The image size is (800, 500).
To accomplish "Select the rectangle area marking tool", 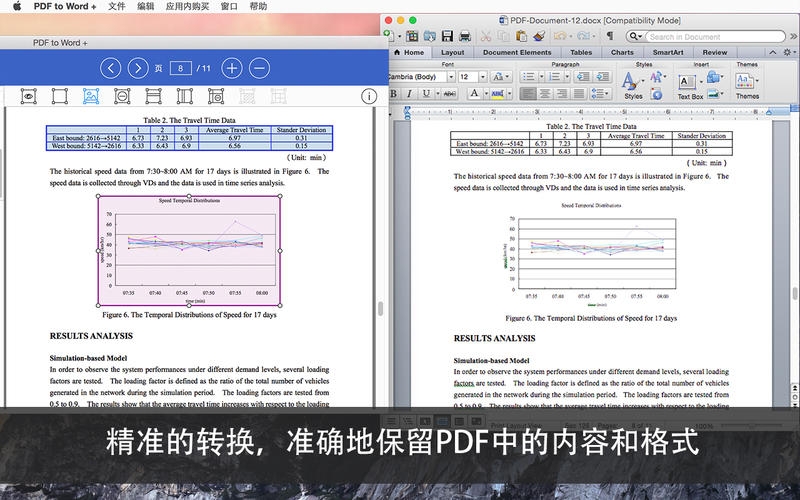I will click(x=60, y=96).
